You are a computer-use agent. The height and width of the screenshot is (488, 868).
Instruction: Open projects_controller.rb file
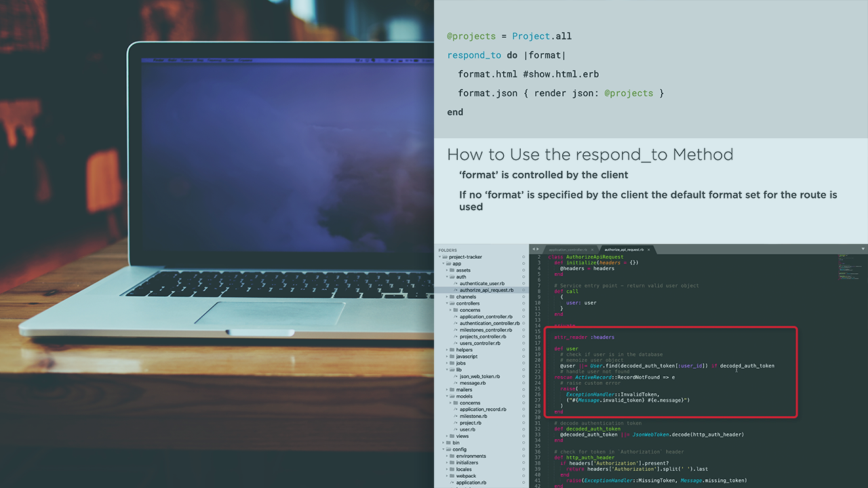tap(482, 336)
